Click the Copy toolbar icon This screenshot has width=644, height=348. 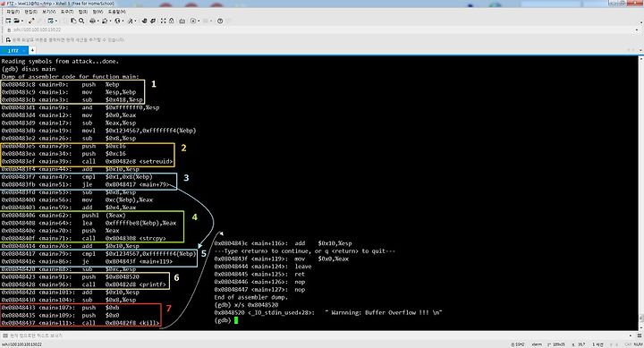point(73,21)
